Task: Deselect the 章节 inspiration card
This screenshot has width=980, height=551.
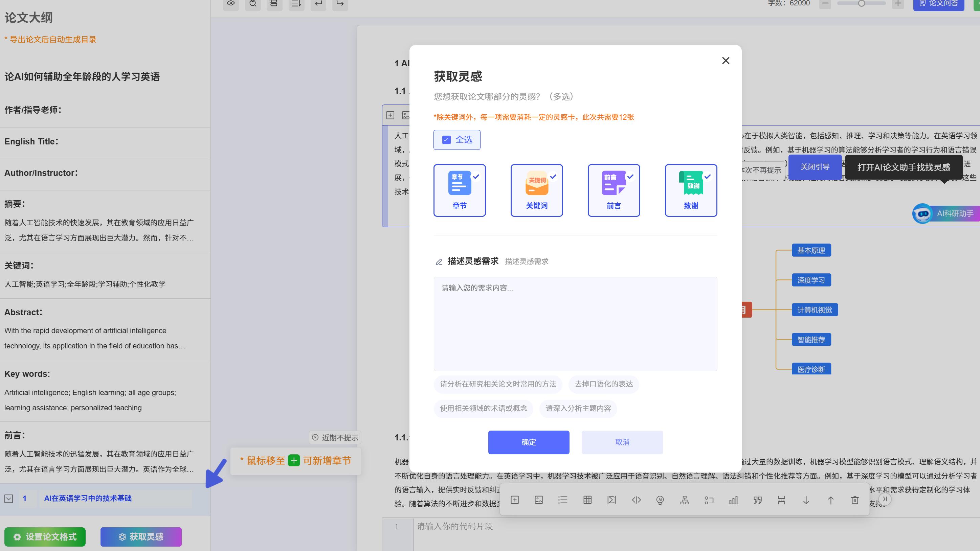Action: [460, 190]
